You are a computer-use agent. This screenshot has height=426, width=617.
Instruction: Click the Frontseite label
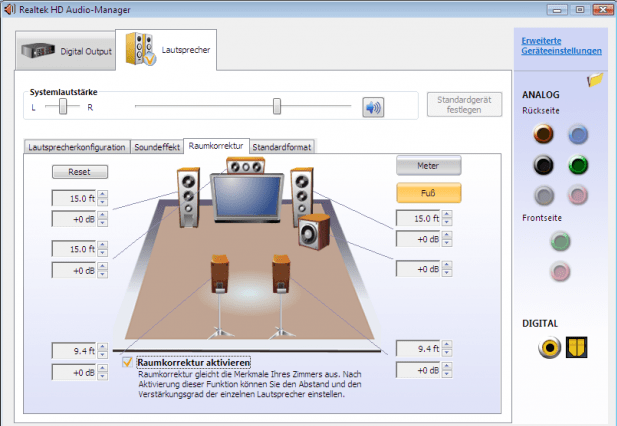point(542,218)
